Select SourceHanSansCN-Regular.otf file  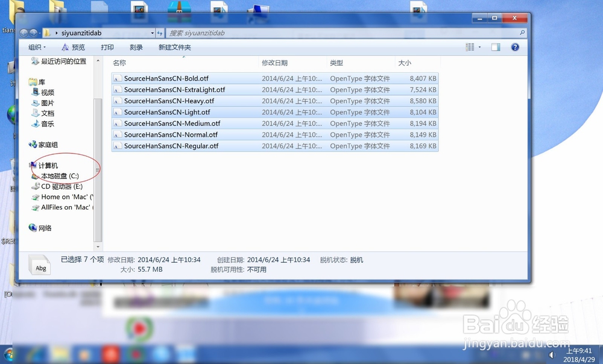275,146
